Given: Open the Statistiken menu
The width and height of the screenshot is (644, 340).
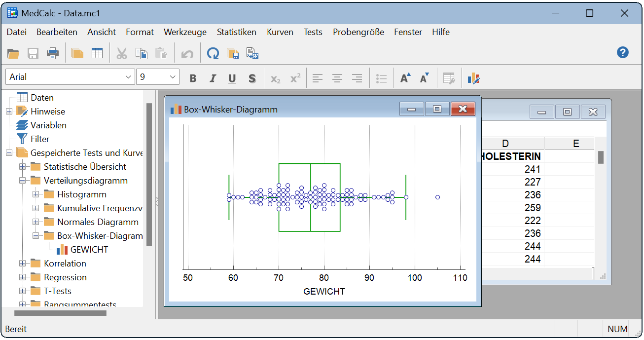Looking at the screenshot, I should (x=237, y=32).
